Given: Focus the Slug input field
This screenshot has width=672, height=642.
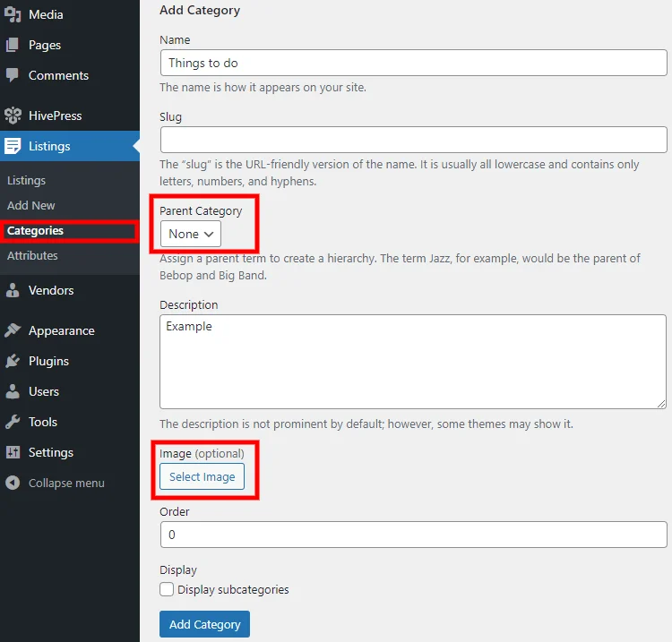Looking at the screenshot, I should 414,140.
